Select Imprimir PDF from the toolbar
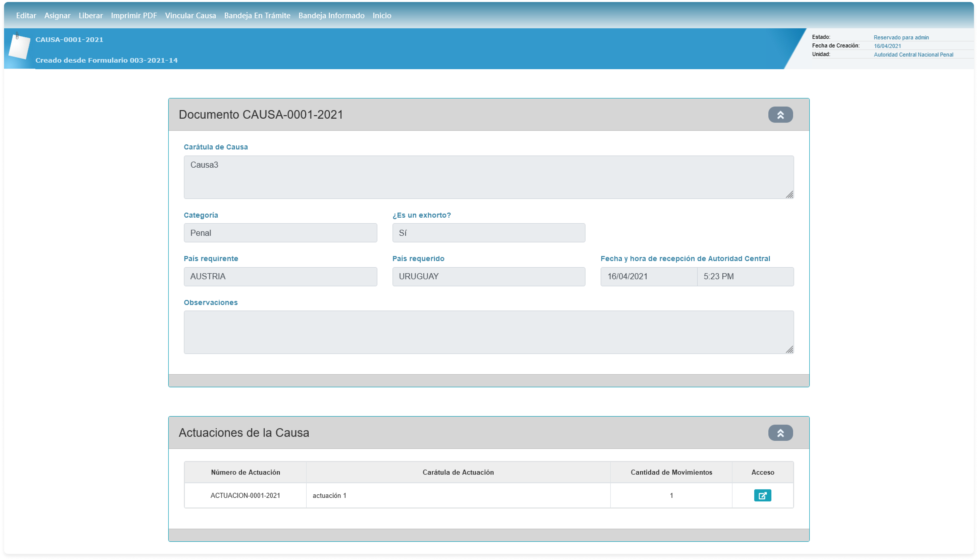Viewport: 978px width, 560px height. tap(134, 15)
